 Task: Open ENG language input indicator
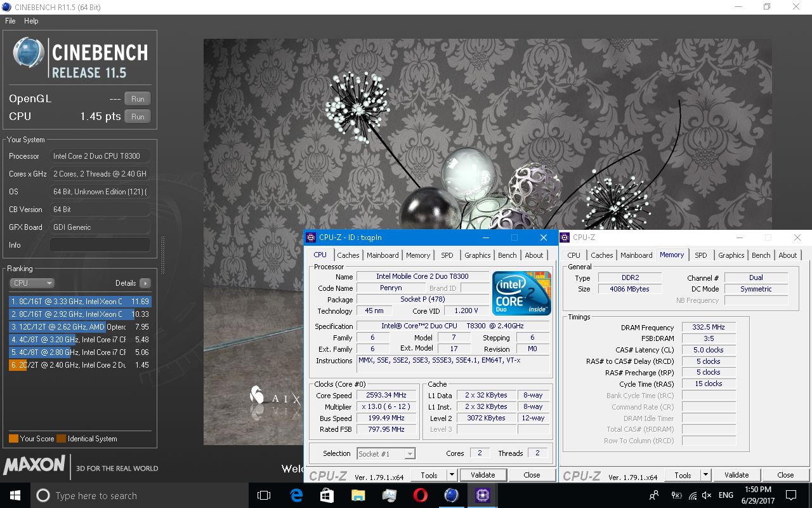(726, 495)
